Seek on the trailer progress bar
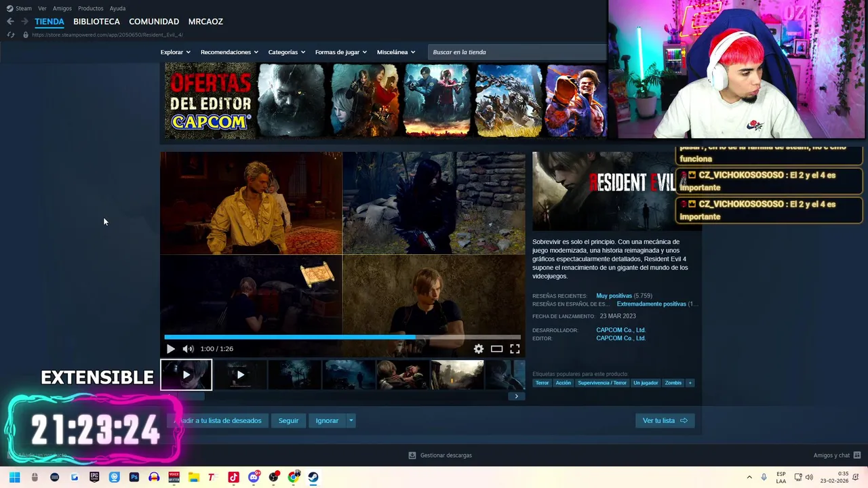868x488 pixels. point(342,337)
